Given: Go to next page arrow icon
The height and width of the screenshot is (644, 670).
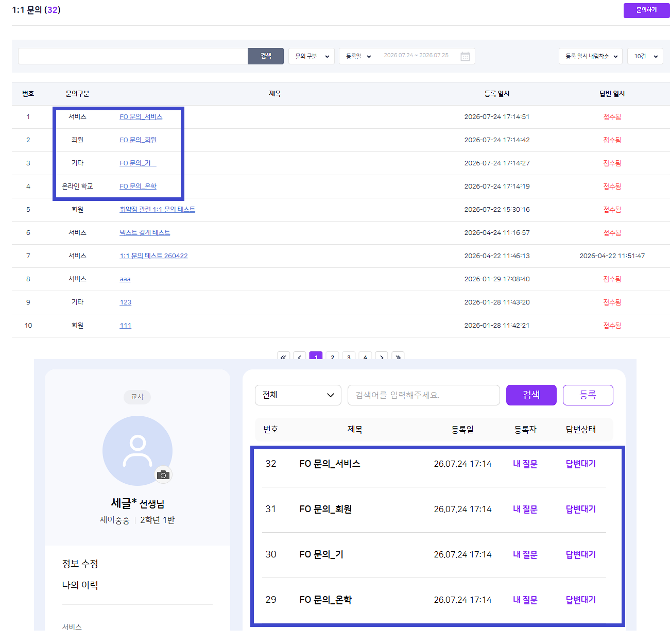Looking at the screenshot, I should [382, 357].
